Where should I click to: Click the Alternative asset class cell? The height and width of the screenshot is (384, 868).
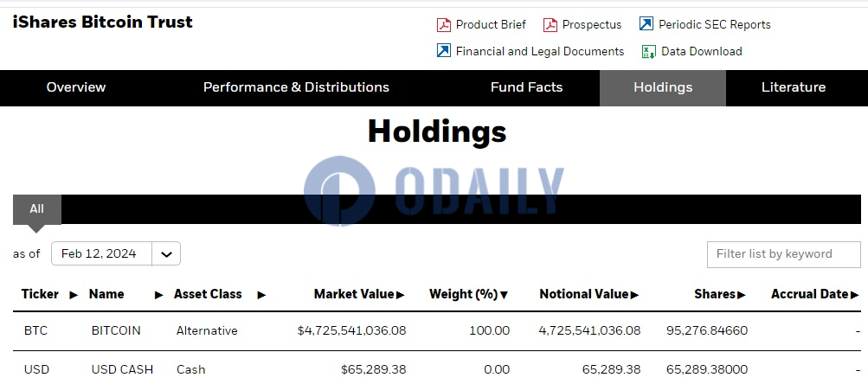pos(207,331)
